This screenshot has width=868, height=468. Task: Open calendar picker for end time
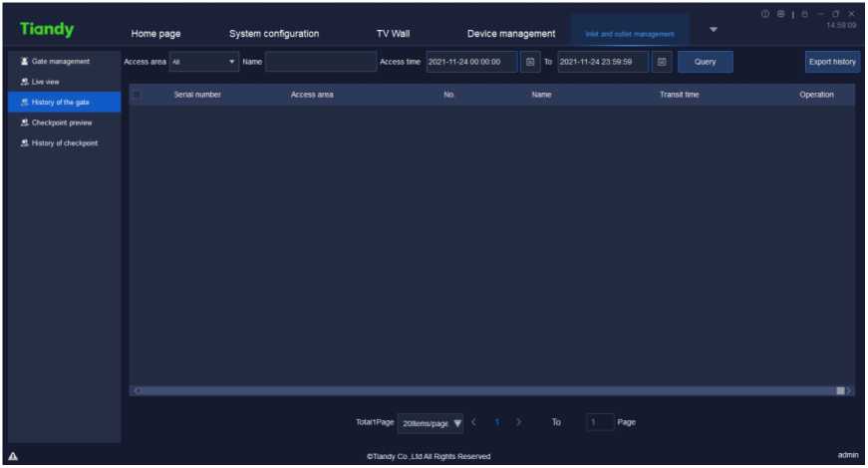pyautogui.click(x=663, y=62)
